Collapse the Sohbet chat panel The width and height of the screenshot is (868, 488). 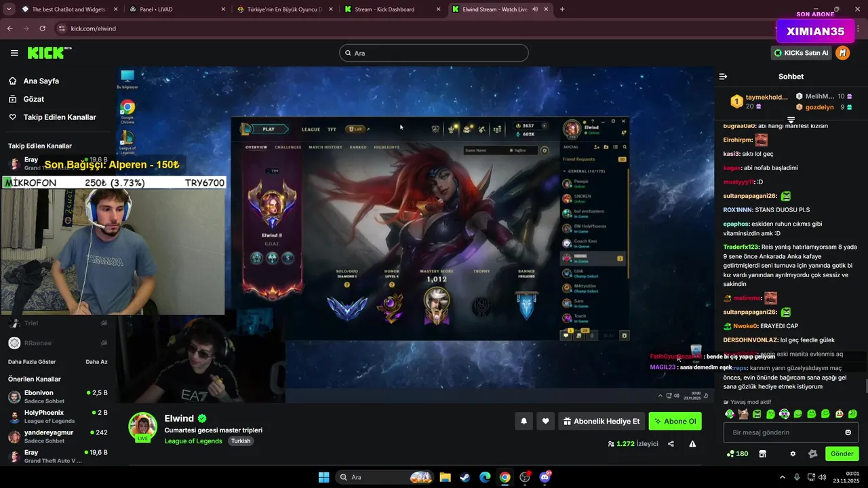coord(723,77)
